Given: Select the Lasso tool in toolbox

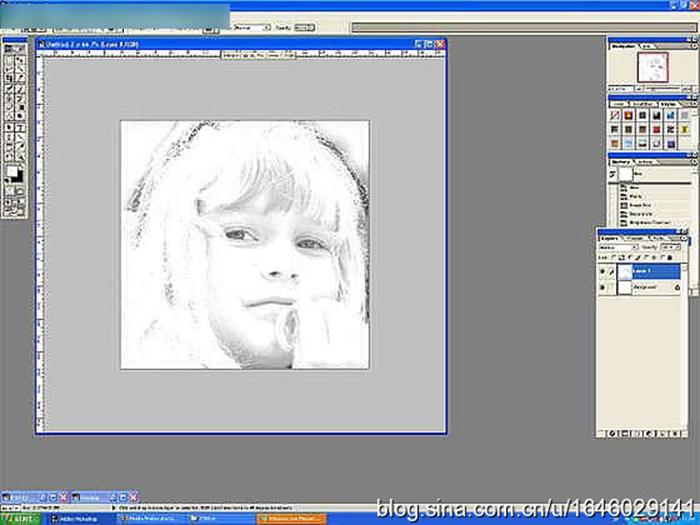Looking at the screenshot, I should (x=9, y=68).
